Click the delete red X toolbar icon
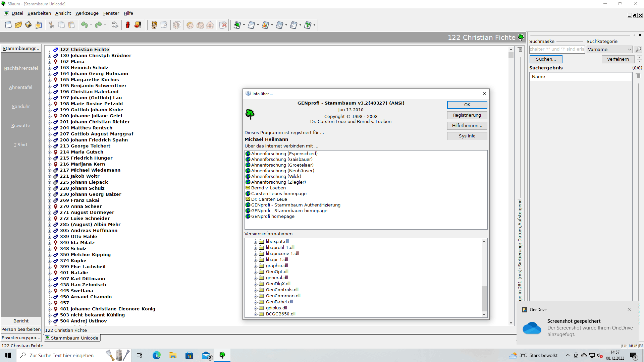644x362 pixels. pos(223,25)
